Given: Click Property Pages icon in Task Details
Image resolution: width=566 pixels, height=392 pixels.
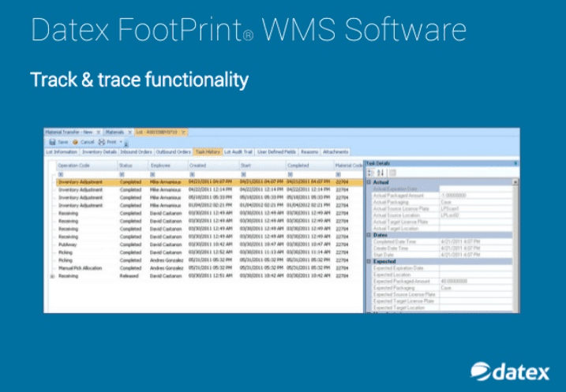Looking at the screenshot, I should click(392, 173).
